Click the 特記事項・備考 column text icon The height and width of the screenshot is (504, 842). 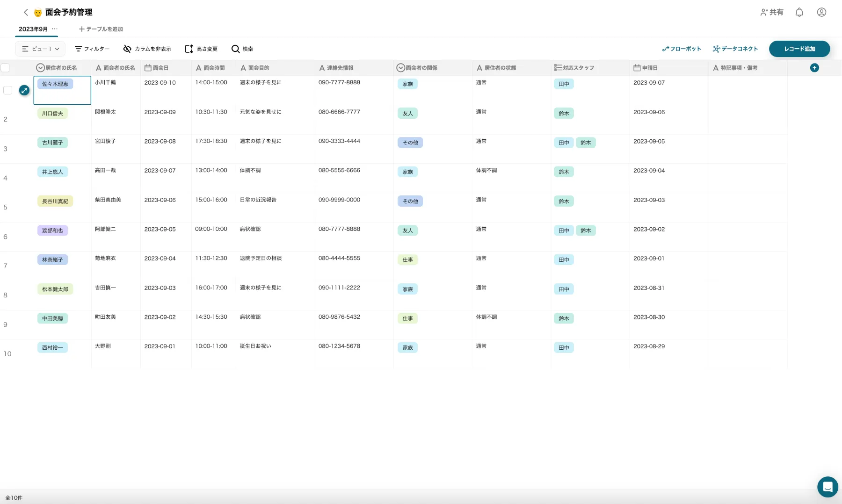716,68
